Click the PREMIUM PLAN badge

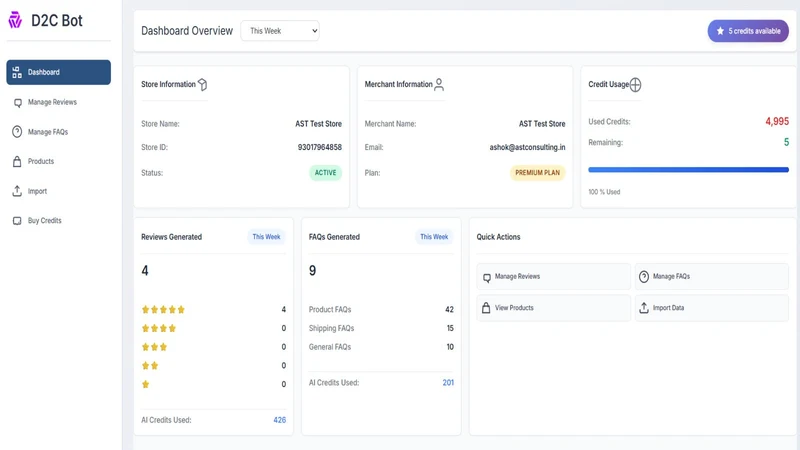click(537, 172)
